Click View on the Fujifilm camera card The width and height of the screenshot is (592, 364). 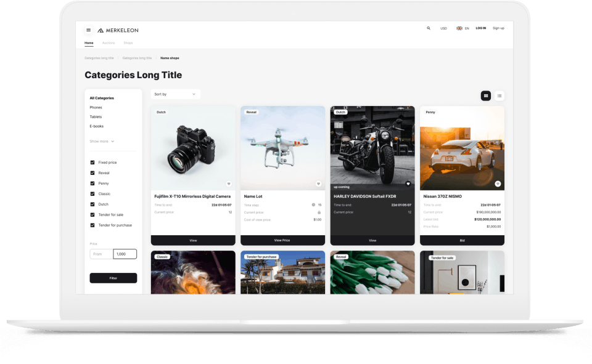pos(193,240)
